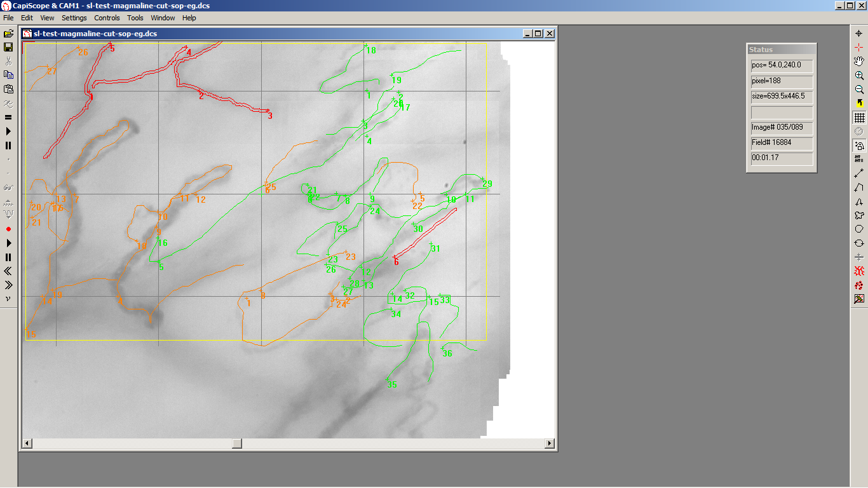868x488 pixels.
Task: Select the zoom in magnifier tool
Action: click(859, 75)
